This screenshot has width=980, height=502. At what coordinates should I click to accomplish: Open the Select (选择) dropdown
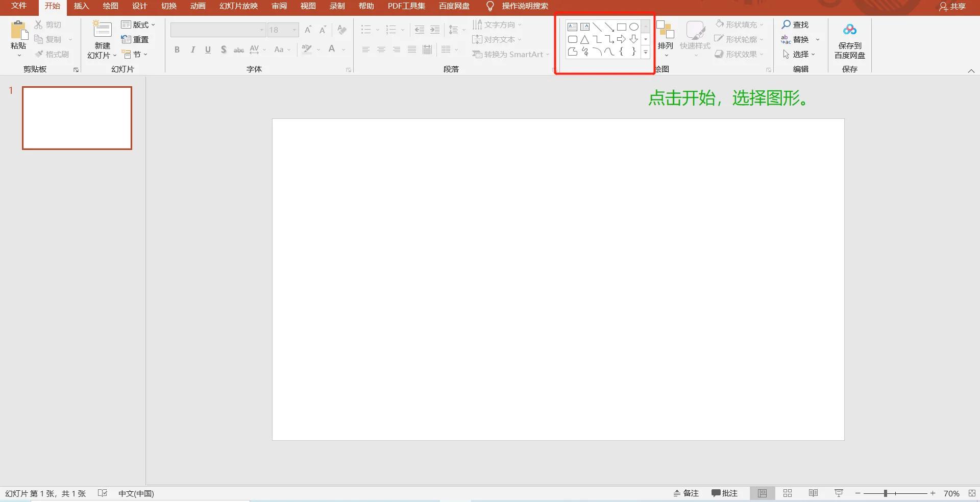pyautogui.click(x=799, y=54)
